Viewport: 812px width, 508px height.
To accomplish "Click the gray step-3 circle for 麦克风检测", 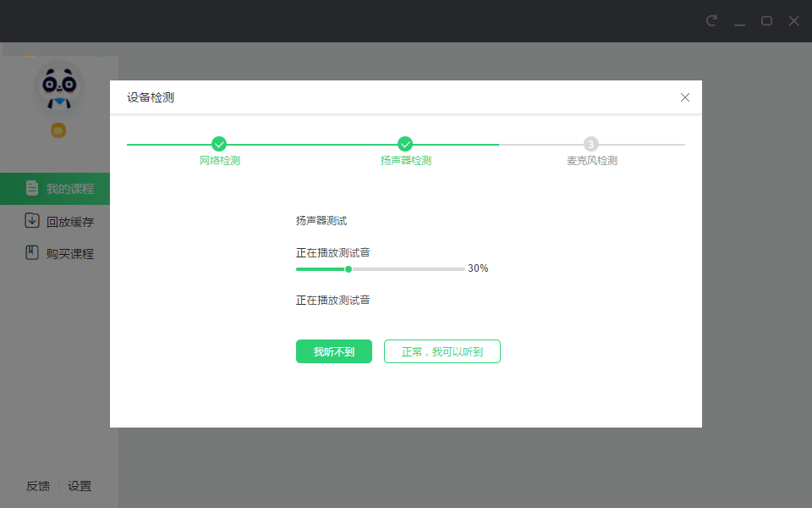I will point(590,143).
